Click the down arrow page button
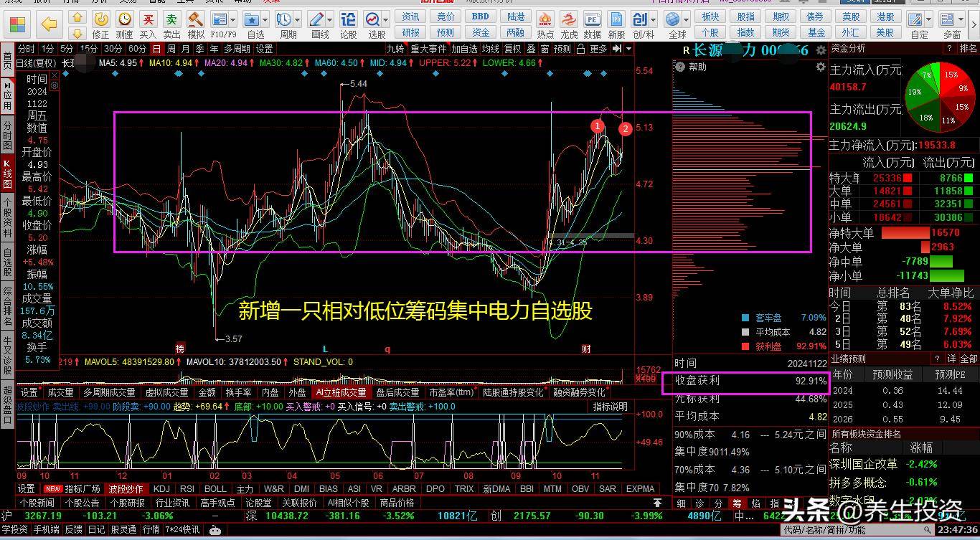 pos(77,32)
